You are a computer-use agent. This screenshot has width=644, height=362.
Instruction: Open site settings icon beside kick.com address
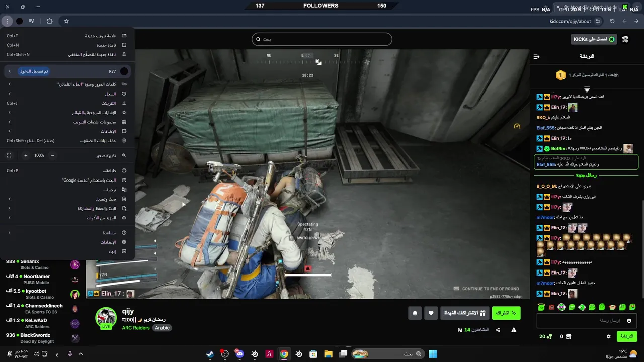click(x=598, y=21)
